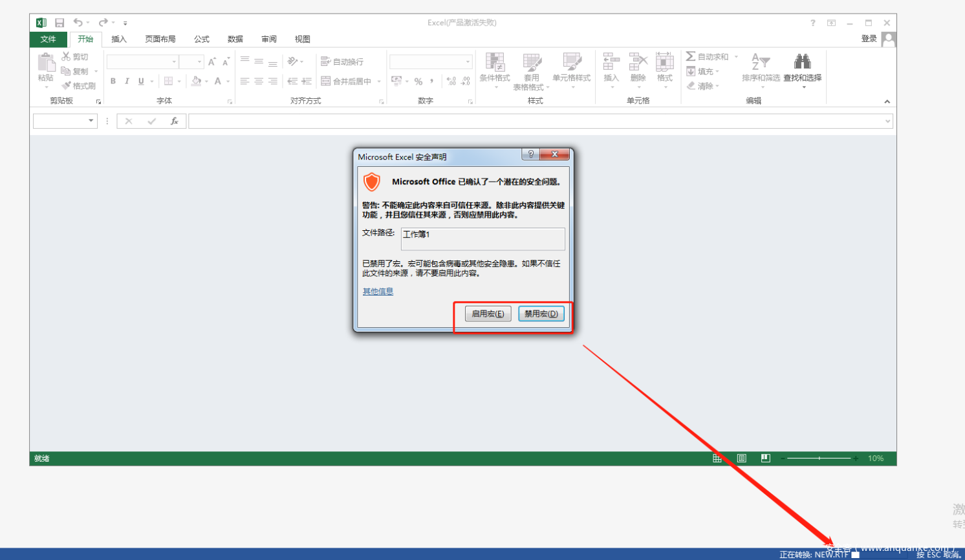Switch to the Data (数据) tab
The width and height of the screenshot is (965, 560).
[235, 39]
